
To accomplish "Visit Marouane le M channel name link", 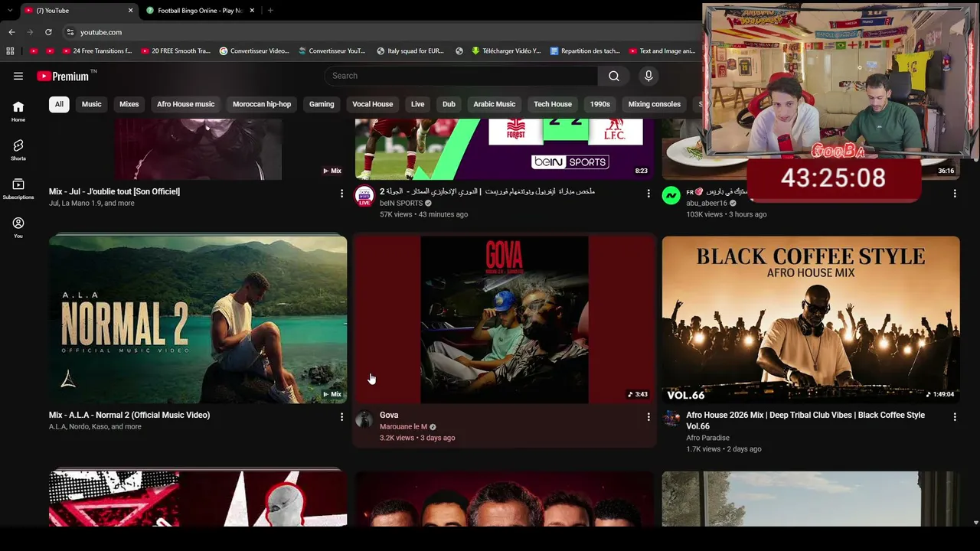I will click(403, 427).
